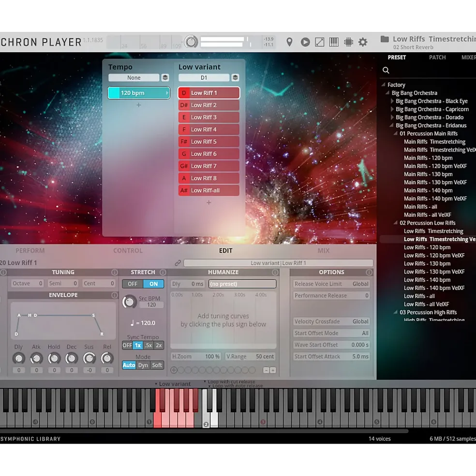Open the Options section info icon

pos(369,272)
